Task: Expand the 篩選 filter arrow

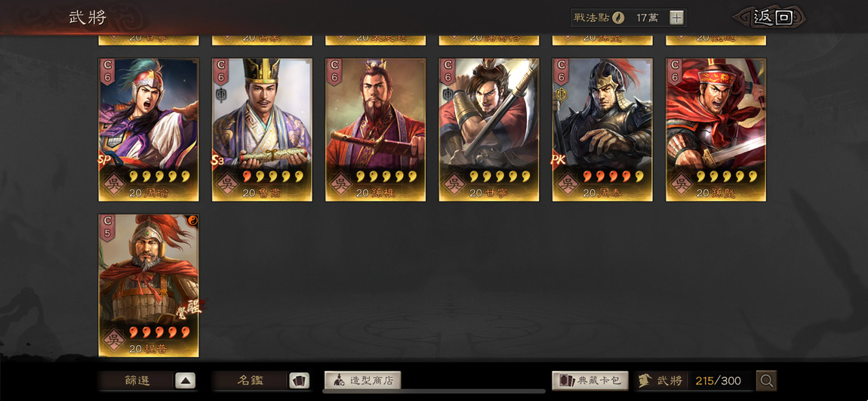Action: click(186, 381)
